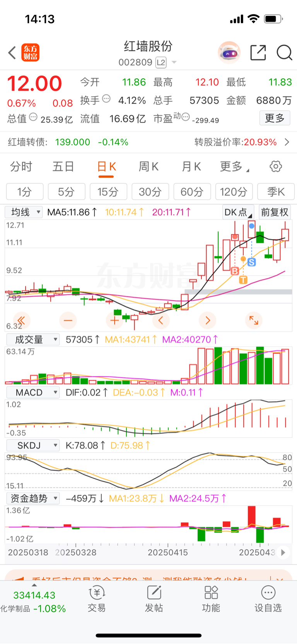Open 资金趋势 indicator dropdown
Screen dimensions: 297x644
33,498
